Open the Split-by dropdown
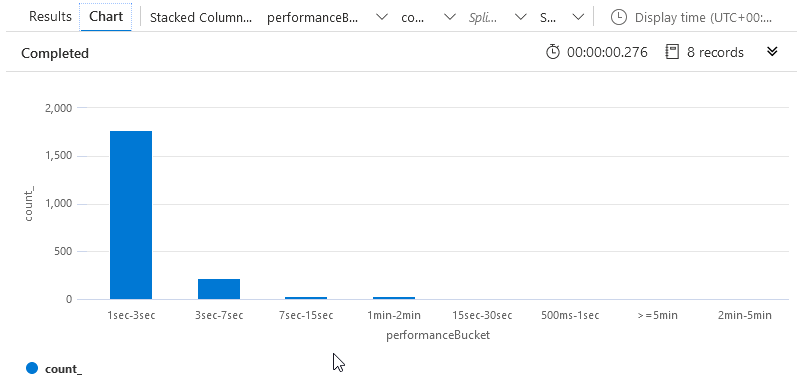The width and height of the screenshot is (797, 384). coord(497,17)
